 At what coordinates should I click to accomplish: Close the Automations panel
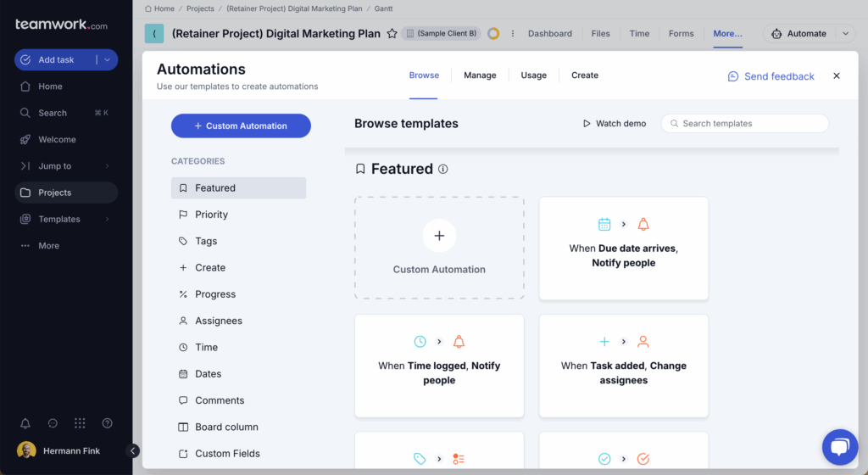tap(837, 75)
